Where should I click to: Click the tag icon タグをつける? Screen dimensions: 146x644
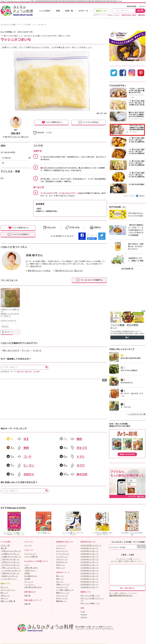[73, 227]
